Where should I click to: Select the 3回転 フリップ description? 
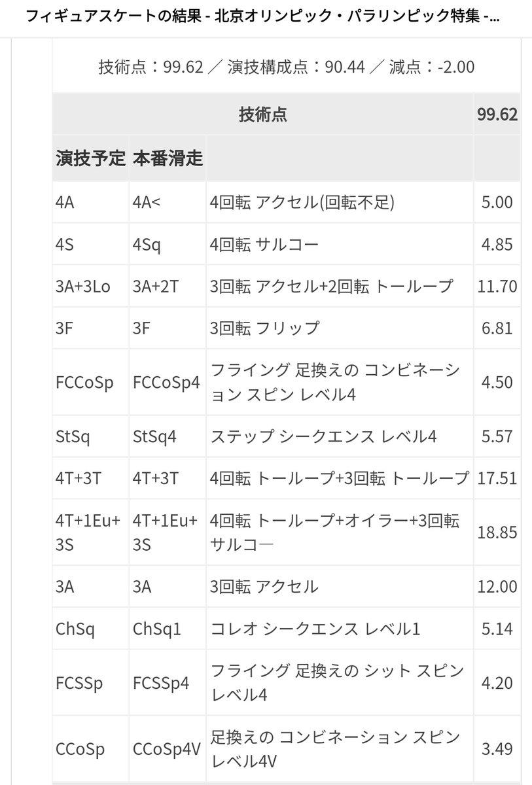pos(265,327)
